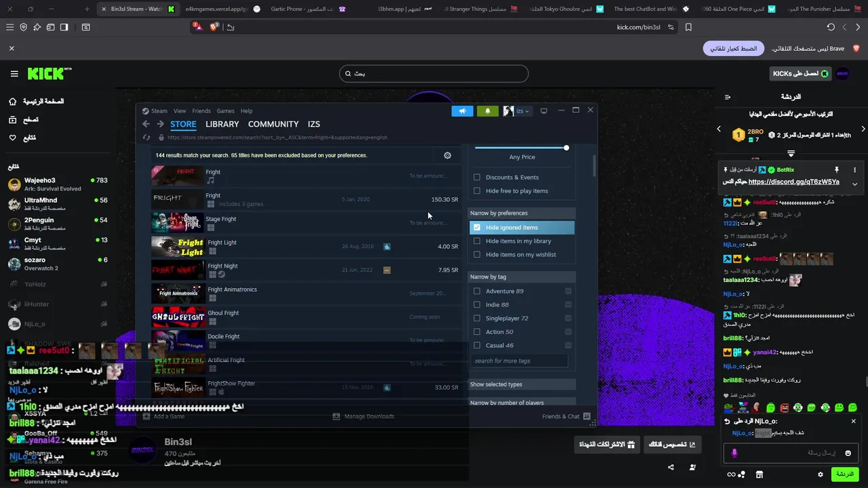This screenshot has width=868, height=488.
Task: Open Steam notifications bell
Action: 488,111
